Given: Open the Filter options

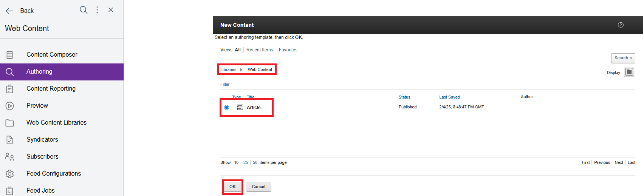Looking at the screenshot, I should 225,84.
